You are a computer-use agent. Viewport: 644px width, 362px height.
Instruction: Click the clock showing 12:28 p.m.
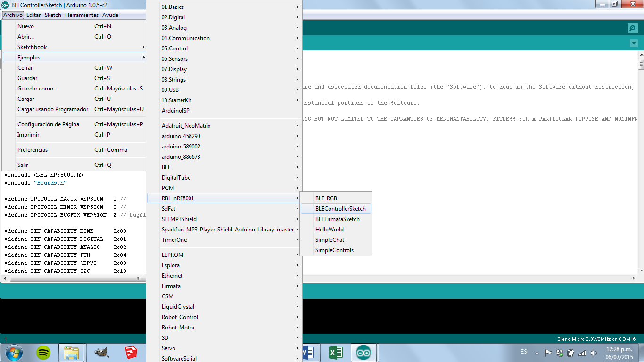[619, 349]
